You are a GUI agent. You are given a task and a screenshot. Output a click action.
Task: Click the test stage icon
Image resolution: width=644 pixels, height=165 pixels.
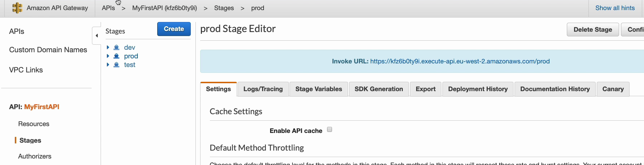coord(116,65)
